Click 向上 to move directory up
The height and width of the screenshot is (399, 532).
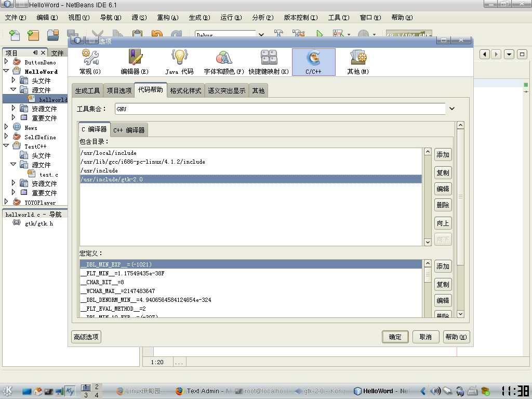pyautogui.click(x=443, y=223)
